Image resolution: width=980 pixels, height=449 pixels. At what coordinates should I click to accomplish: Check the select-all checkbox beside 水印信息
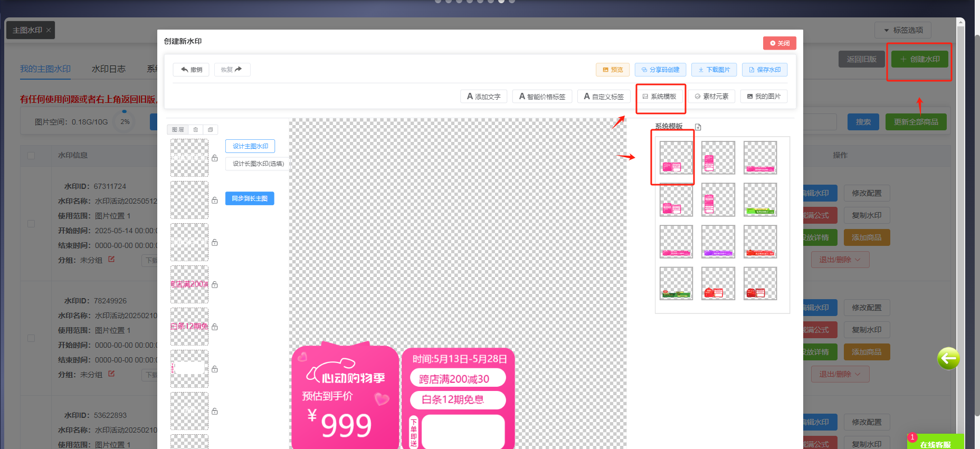pos(31,156)
